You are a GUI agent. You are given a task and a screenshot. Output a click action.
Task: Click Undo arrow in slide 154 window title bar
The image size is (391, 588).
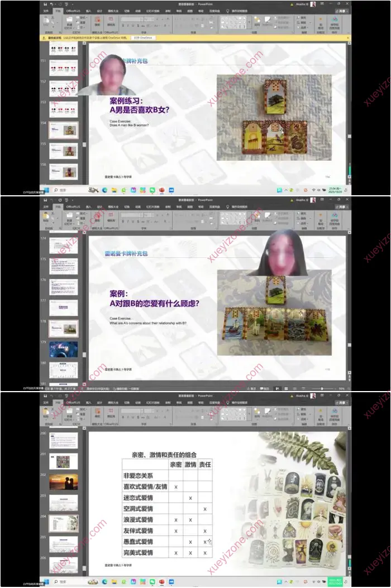point(52,4)
